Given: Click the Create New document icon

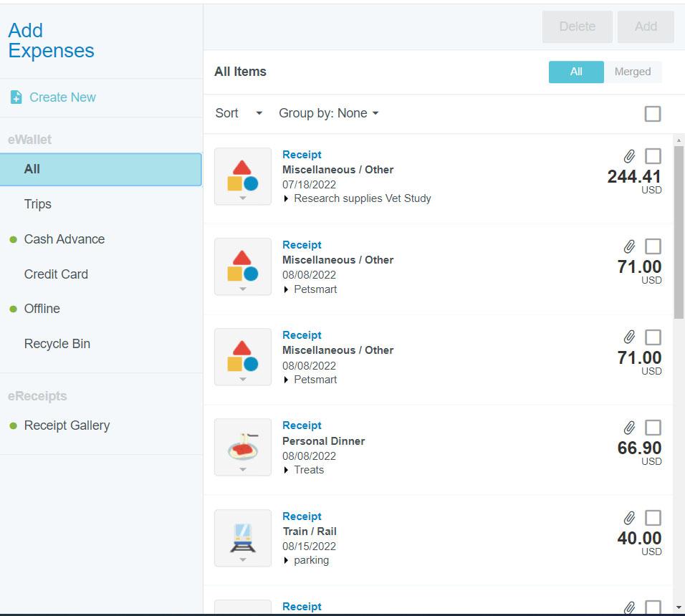Looking at the screenshot, I should tap(16, 97).
